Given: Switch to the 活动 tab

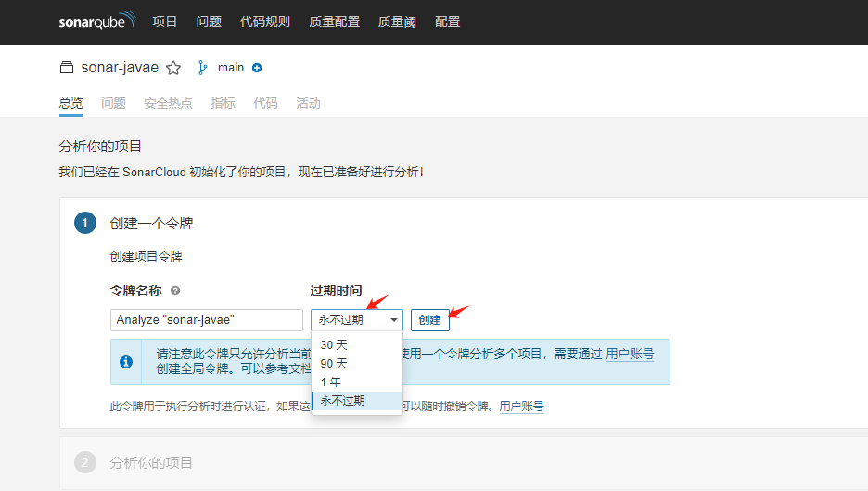Looking at the screenshot, I should (308, 103).
